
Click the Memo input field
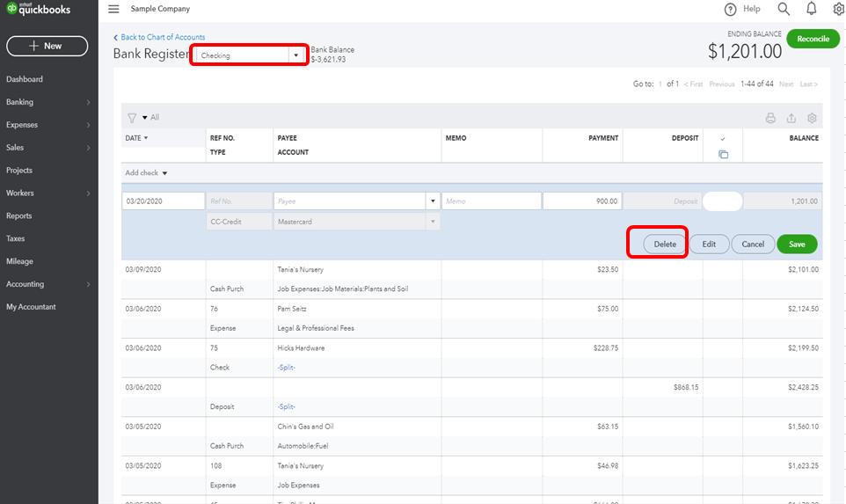click(491, 201)
